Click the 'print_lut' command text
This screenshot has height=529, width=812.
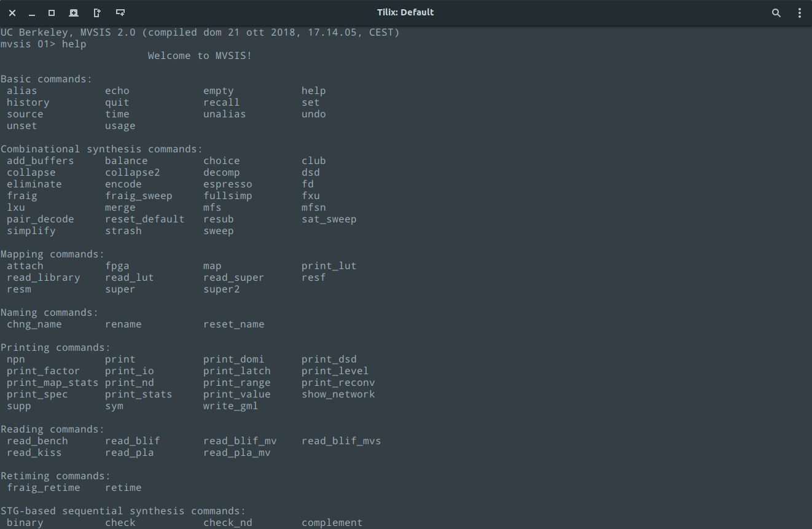[x=329, y=266]
